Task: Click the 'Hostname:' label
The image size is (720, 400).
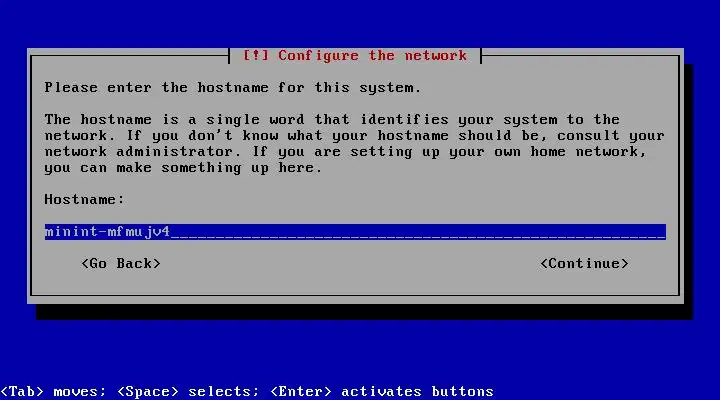Action: 84,199
